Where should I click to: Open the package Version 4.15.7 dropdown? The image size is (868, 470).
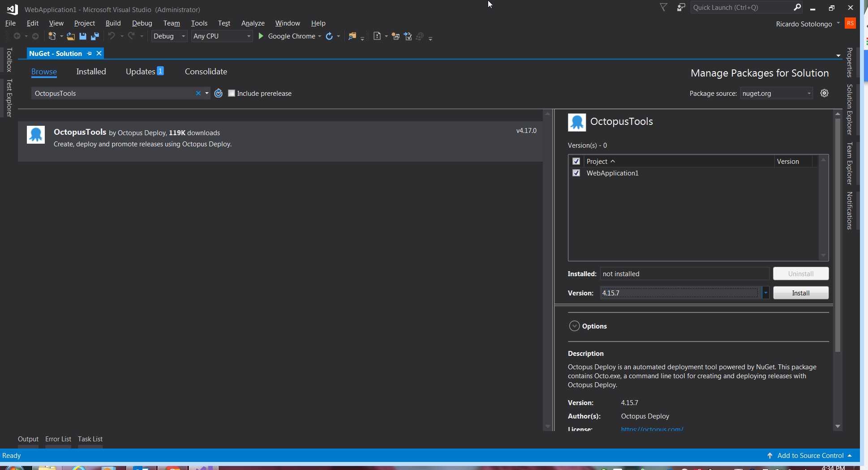[766, 293]
